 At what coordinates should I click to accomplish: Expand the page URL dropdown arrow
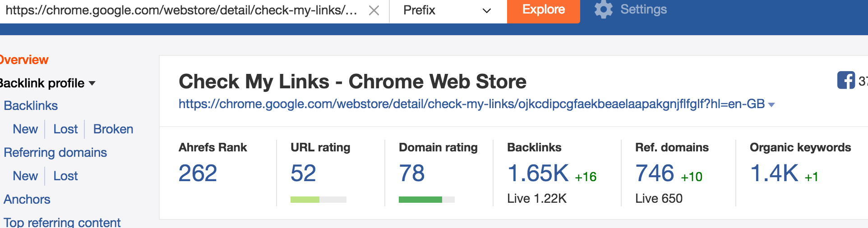771,105
